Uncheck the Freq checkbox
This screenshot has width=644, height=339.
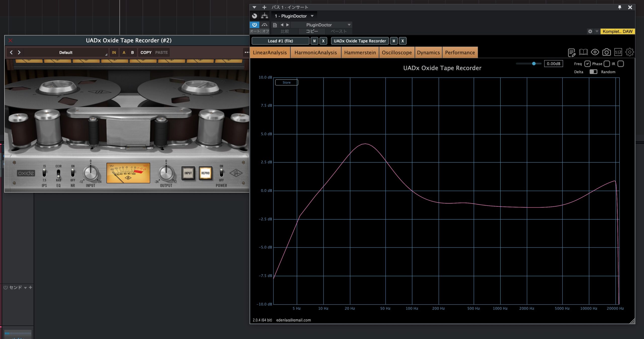pos(587,64)
